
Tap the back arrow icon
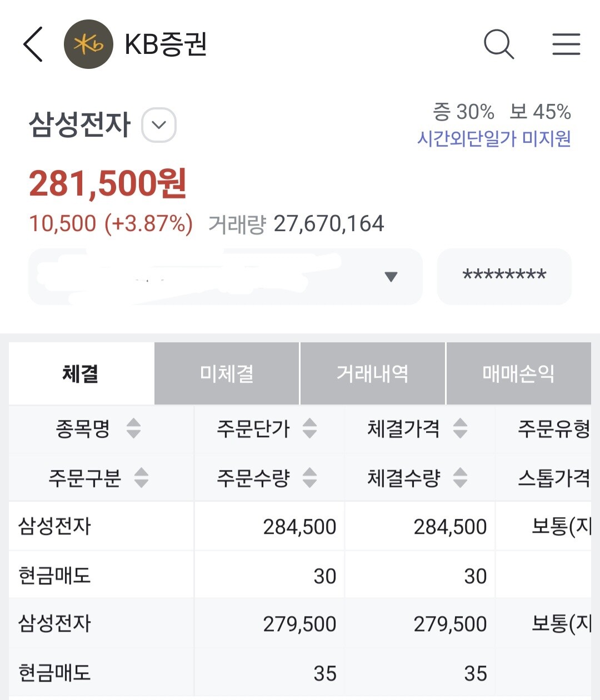pos(33,44)
